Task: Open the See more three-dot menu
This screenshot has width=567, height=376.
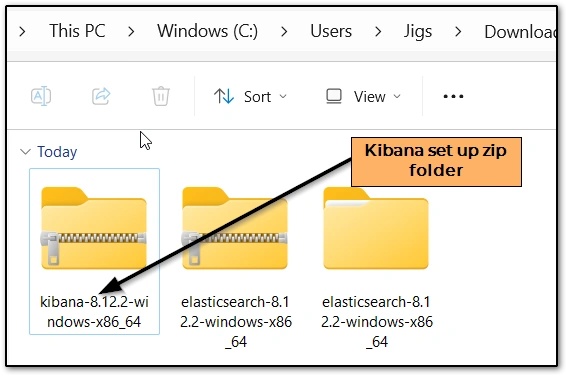Action: 453,97
